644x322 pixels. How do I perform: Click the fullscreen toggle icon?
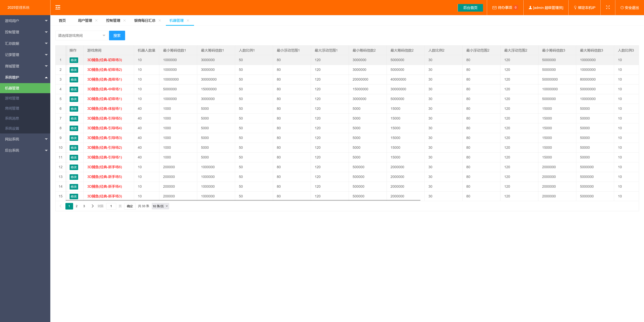tap(608, 8)
